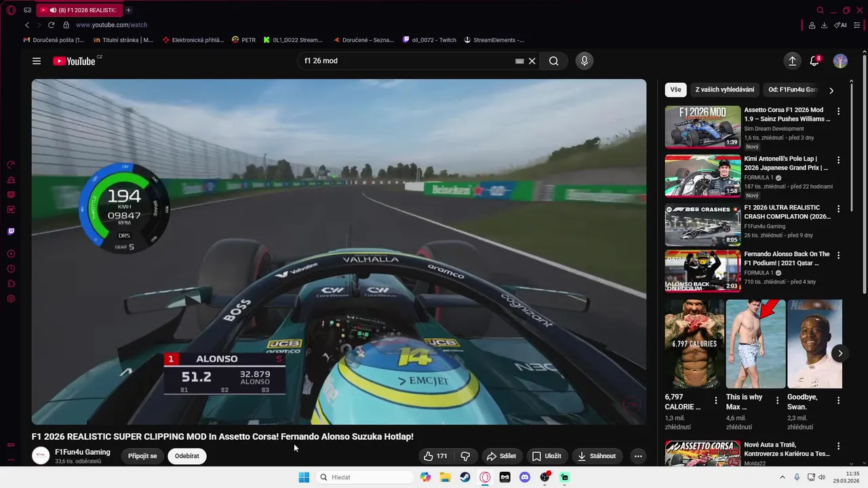Open Discord from the Windows taskbar
The height and width of the screenshot is (488, 868).
tap(524, 477)
